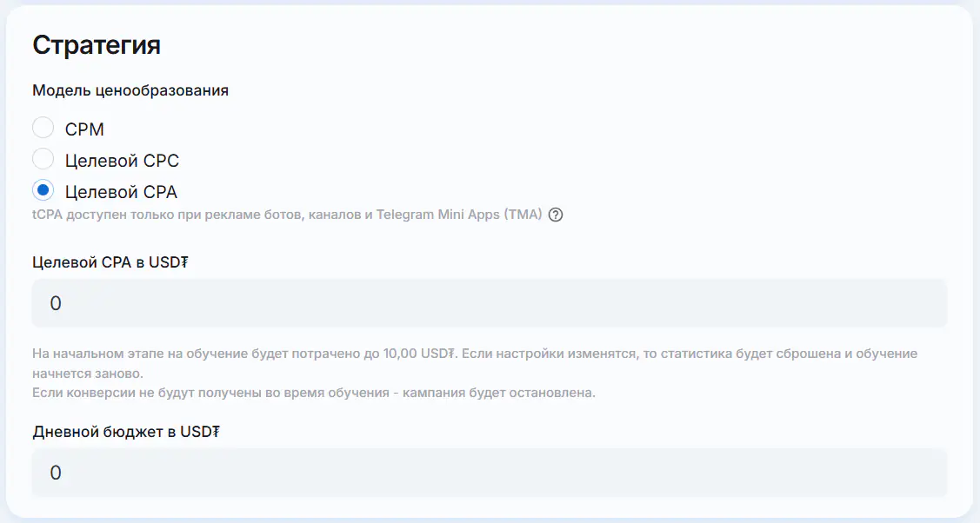Select the CPM pricing model radio button
The height and width of the screenshot is (523, 980).
[43, 128]
